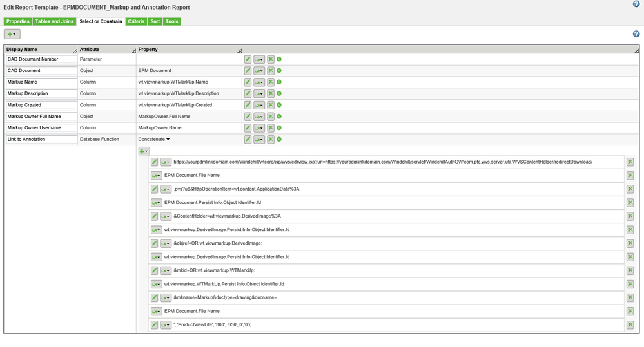Click the edit pencil for Link to Annotation row
The image size is (644, 347).
coord(248,140)
